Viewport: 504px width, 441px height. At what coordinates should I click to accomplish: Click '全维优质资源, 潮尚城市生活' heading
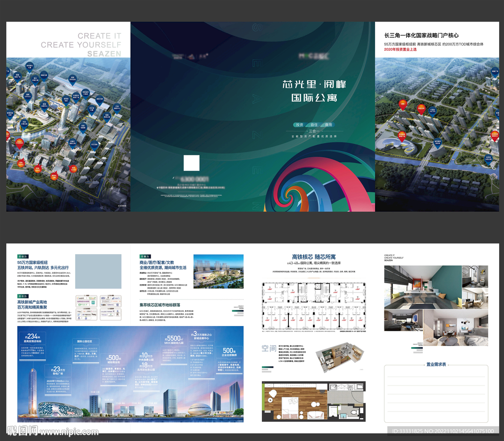coord(163,267)
